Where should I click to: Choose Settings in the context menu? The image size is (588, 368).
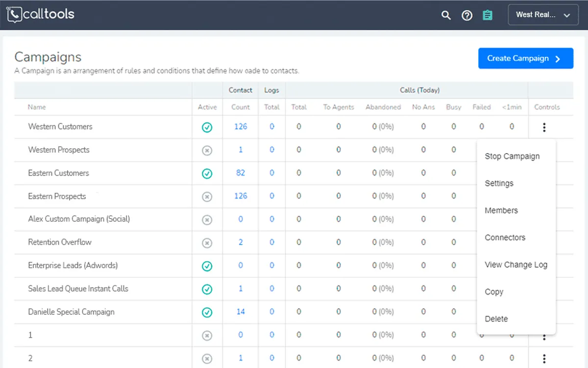point(499,184)
